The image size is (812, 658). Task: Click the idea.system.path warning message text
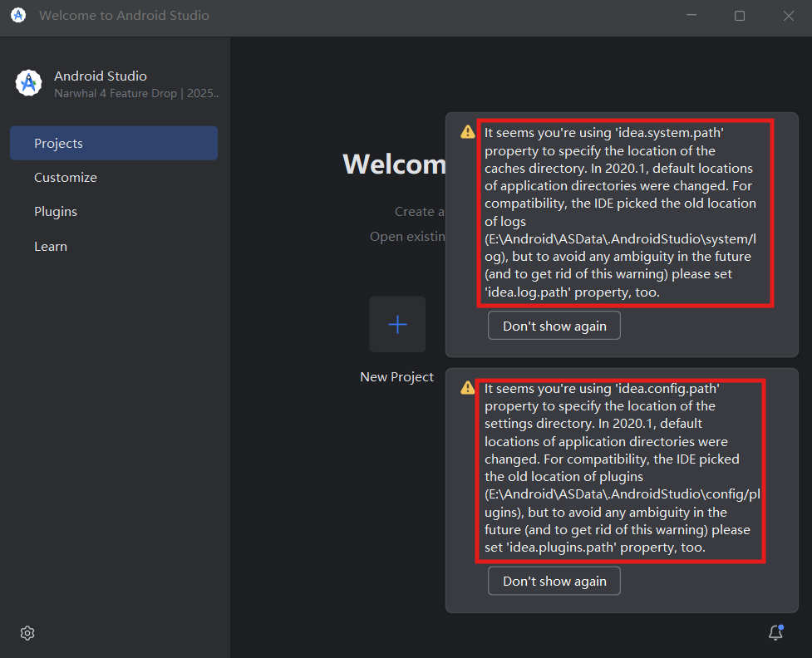point(620,212)
